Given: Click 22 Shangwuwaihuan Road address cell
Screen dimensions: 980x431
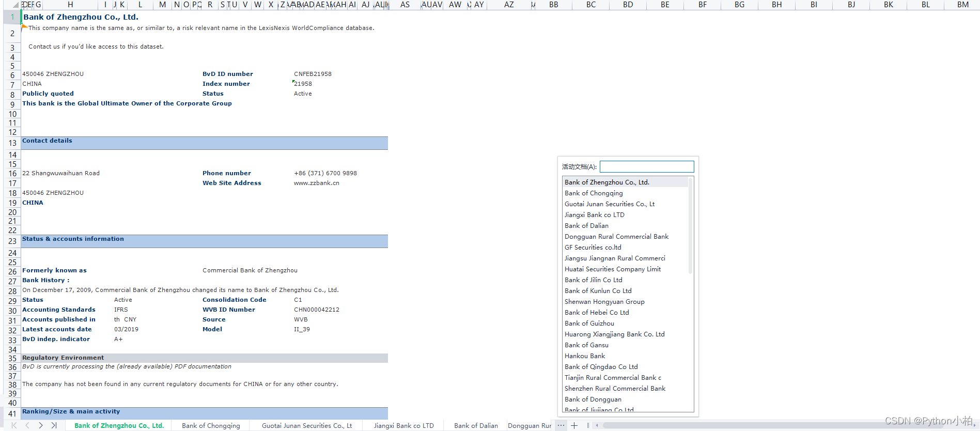Looking at the screenshot, I should tap(61, 173).
